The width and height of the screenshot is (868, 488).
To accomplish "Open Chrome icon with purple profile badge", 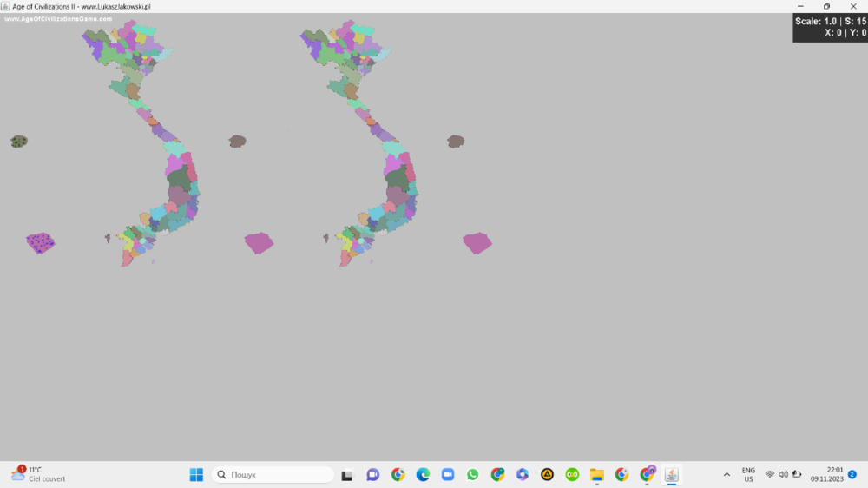I will pyautogui.click(x=647, y=475).
